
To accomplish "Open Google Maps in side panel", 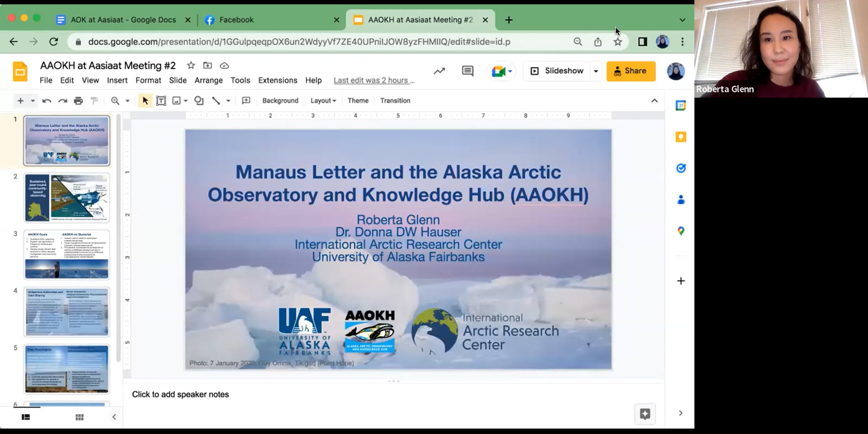I will 681,231.
